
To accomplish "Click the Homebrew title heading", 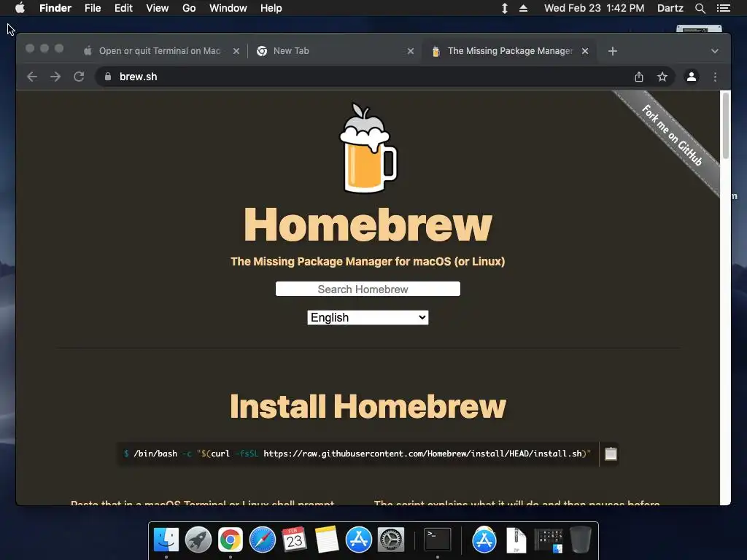I will coord(368,225).
